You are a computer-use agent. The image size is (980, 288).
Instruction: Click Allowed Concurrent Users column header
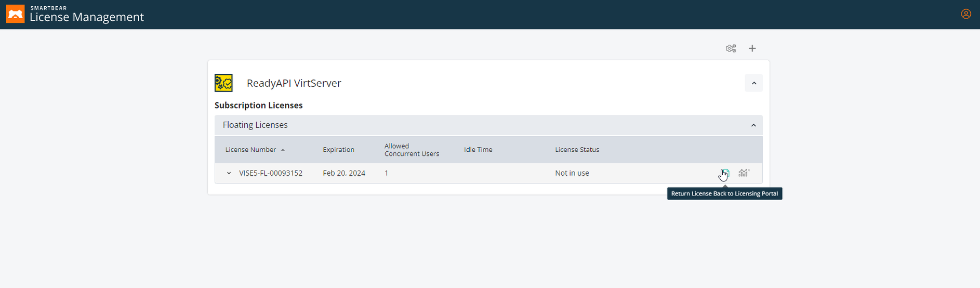point(412,150)
